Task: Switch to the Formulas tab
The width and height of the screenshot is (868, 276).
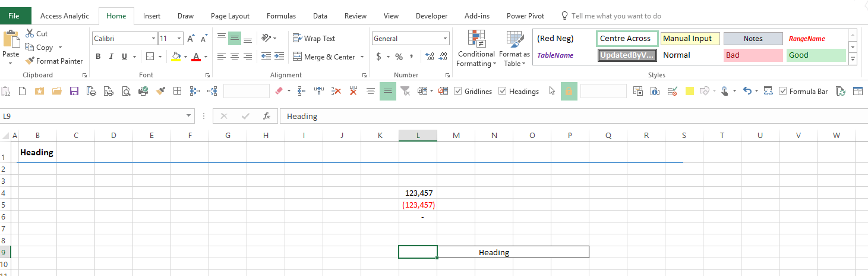Action: click(281, 16)
